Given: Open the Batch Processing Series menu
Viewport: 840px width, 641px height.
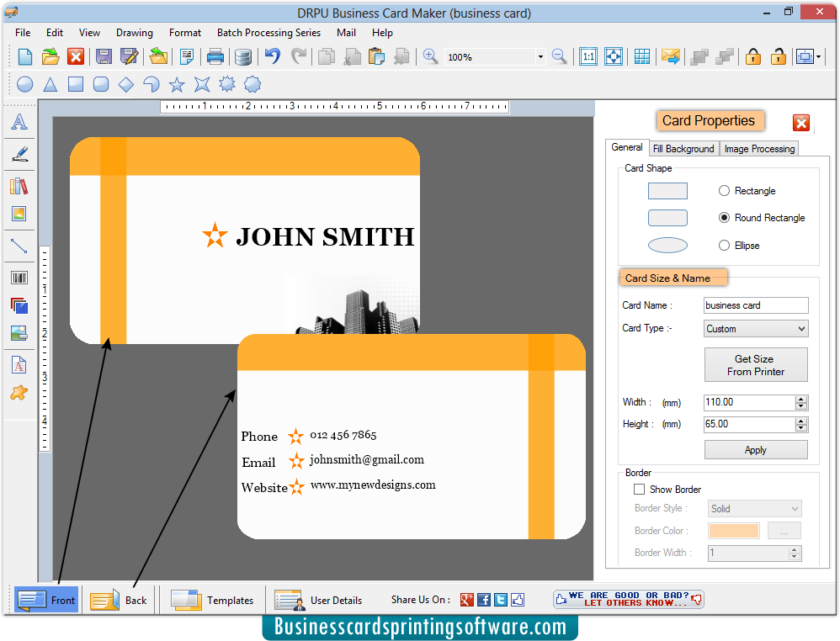Looking at the screenshot, I should (269, 33).
